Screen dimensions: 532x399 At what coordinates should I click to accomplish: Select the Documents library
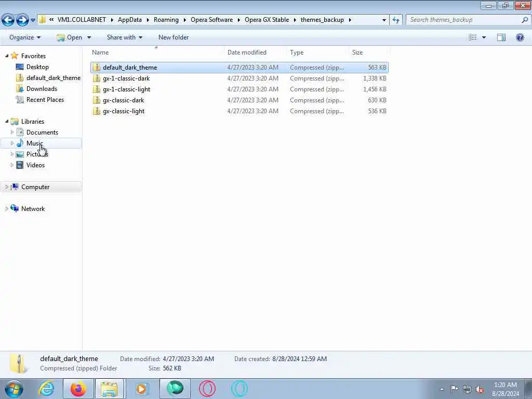[42, 132]
